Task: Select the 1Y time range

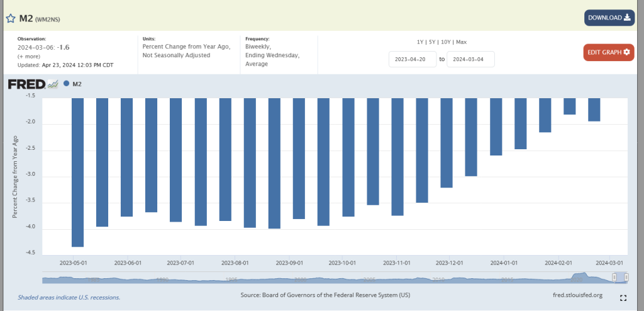Action: 420,42
